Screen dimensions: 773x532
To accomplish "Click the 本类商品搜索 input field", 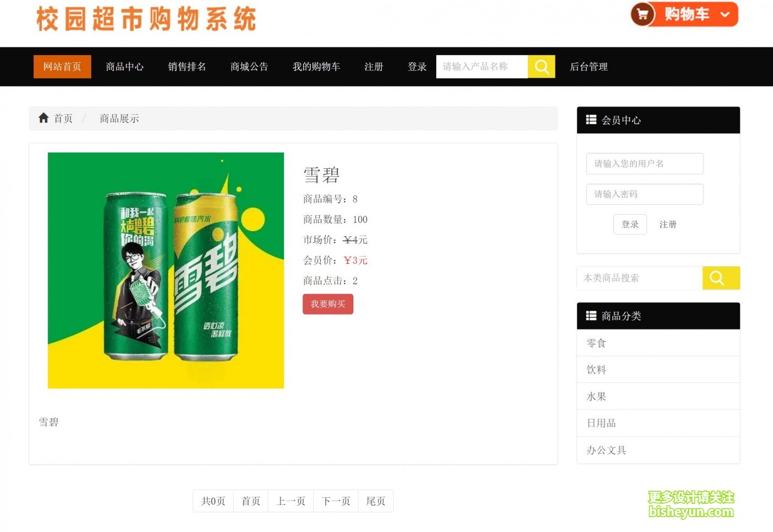I will (x=639, y=278).
